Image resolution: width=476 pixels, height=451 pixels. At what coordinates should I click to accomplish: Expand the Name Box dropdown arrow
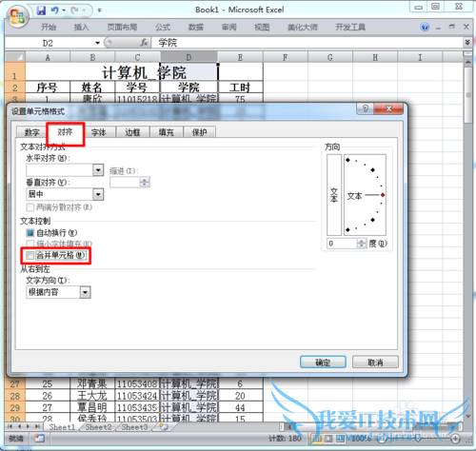(x=97, y=43)
